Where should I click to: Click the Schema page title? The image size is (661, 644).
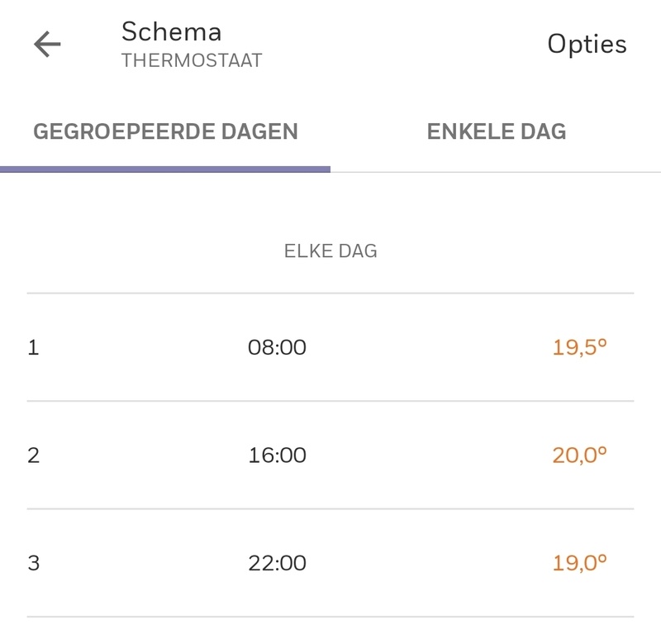click(171, 31)
